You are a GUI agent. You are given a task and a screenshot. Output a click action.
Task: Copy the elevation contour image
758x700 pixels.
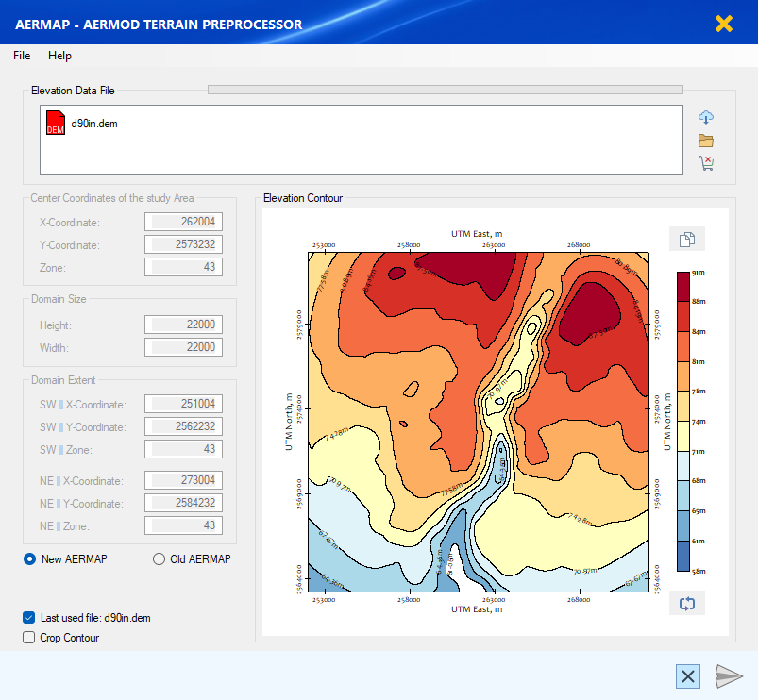coord(687,239)
